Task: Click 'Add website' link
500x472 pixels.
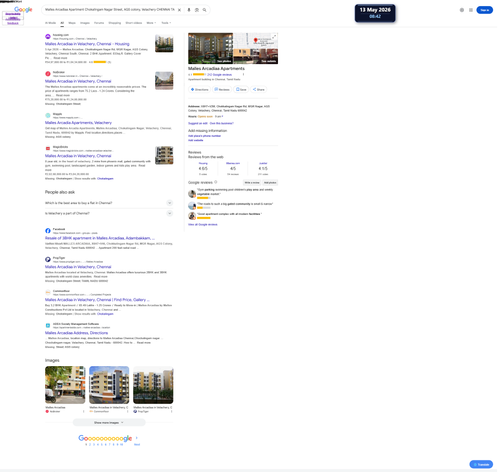Action: 196,140
